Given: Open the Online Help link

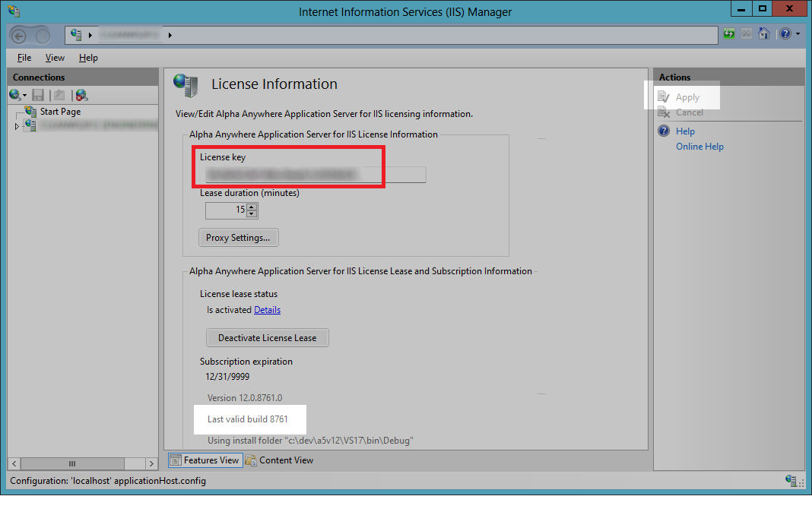Looking at the screenshot, I should 699,147.
